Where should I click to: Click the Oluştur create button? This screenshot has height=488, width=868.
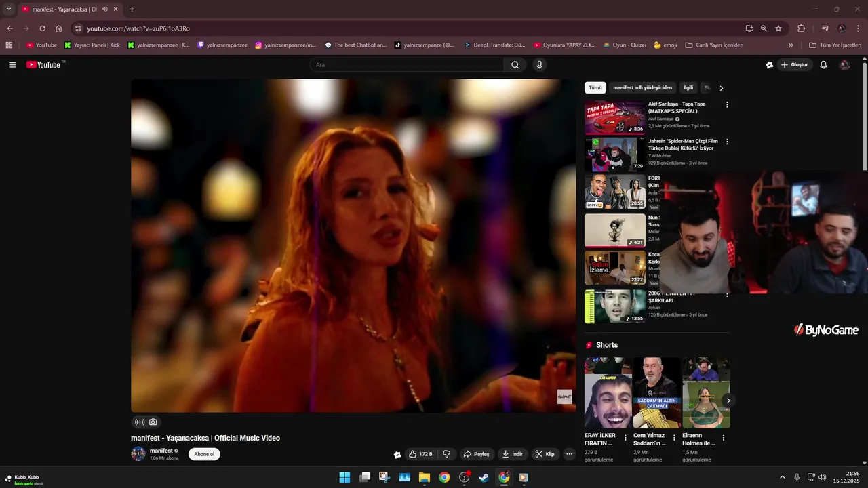[795, 65]
